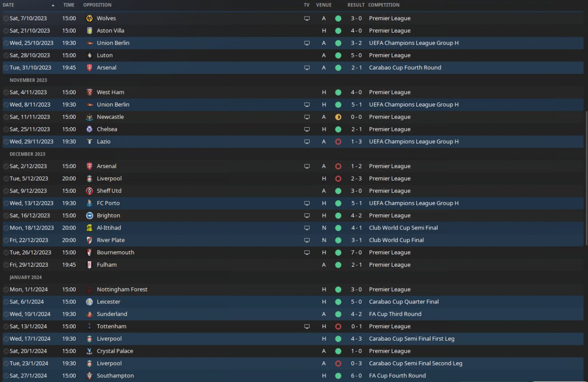Click the Wolves club badge

[x=89, y=18]
